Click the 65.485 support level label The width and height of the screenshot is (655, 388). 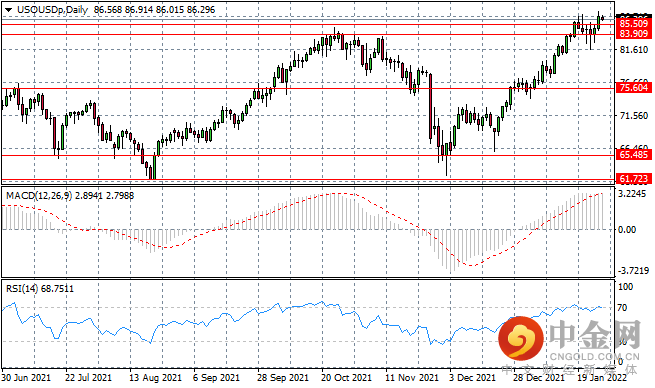coord(633,155)
